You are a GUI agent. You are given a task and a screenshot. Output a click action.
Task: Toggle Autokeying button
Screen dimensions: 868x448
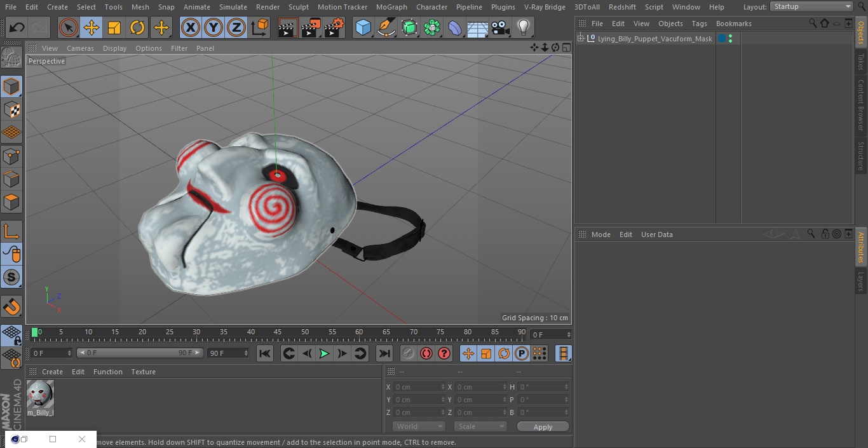pyautogui.click(x=426, y=353)
